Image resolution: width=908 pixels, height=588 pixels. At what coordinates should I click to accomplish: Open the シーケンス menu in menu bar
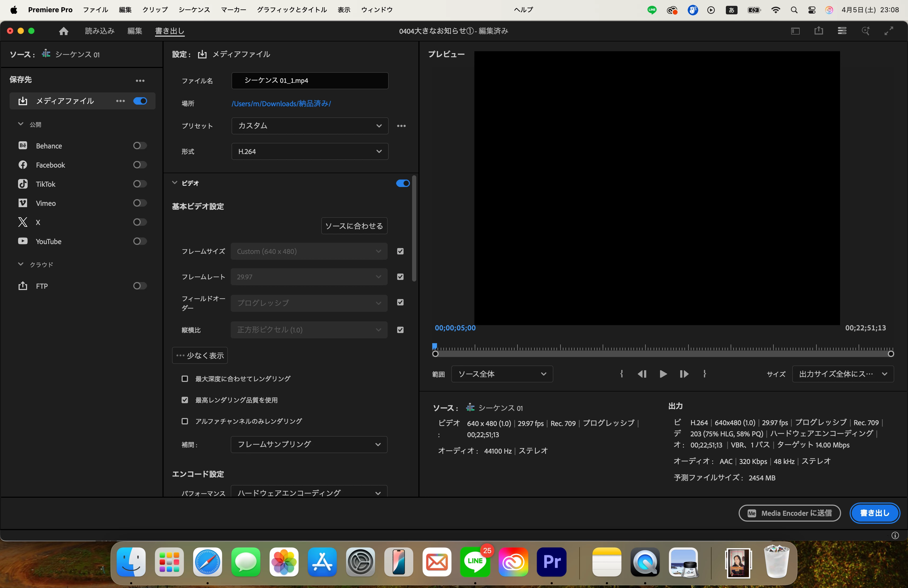tap(194, 10)
